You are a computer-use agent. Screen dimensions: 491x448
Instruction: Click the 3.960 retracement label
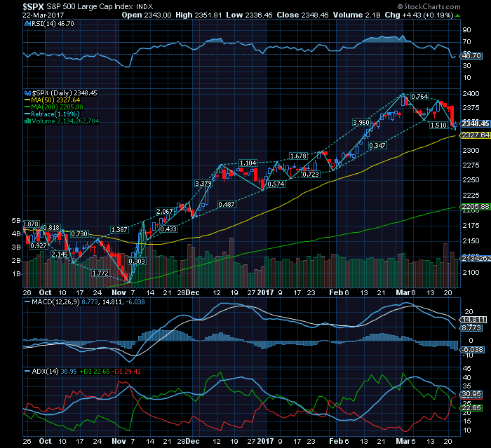click(361, 123)
